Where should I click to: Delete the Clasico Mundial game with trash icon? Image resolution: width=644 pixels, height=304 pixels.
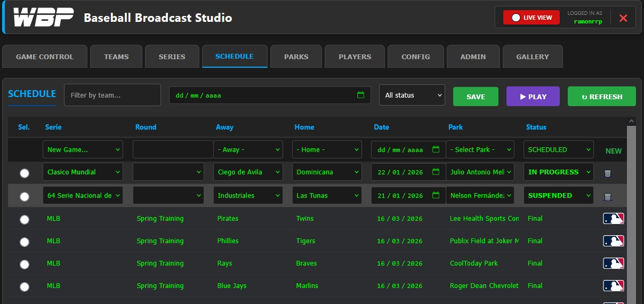click(x=607, y=173)
